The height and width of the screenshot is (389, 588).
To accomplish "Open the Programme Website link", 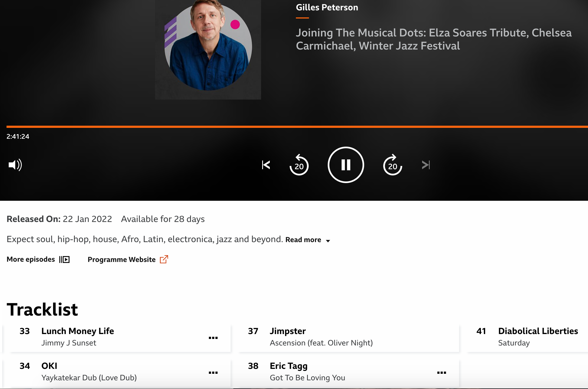I will click(x=122, y=260).
